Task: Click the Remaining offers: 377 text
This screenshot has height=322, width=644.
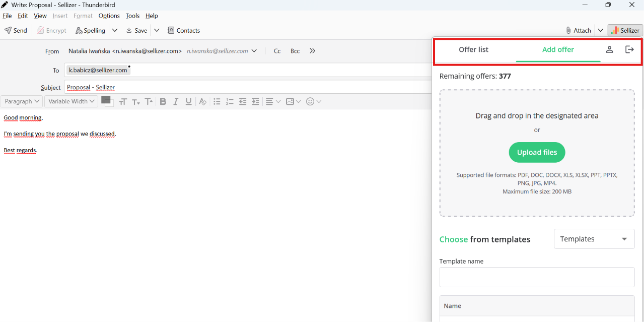Action: (x=475, y=76)
